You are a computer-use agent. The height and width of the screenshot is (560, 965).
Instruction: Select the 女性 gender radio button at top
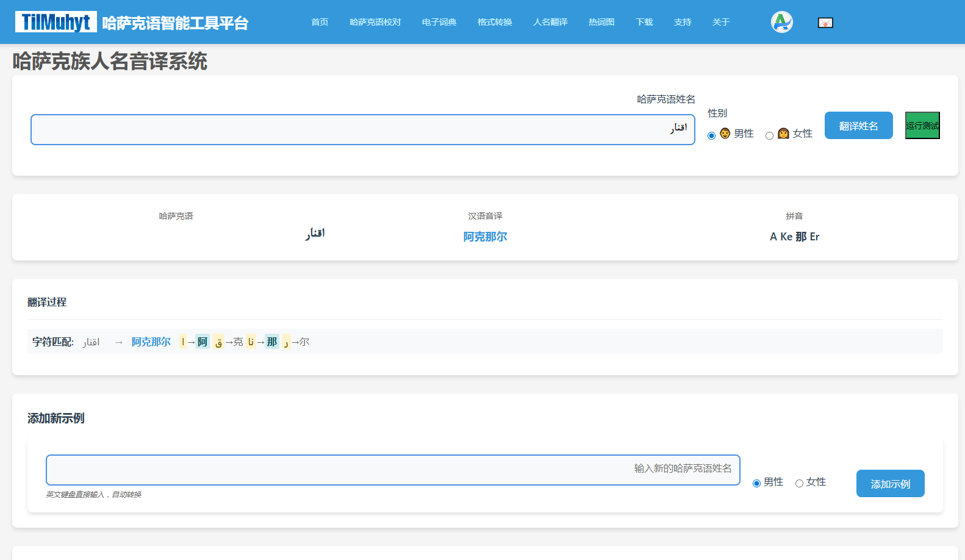point(769,135)
